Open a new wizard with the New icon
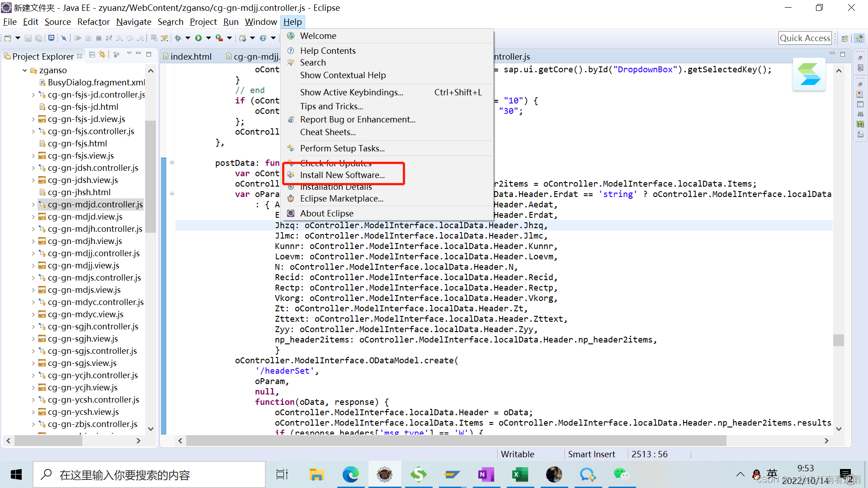The image size is (868, 488). [8, 38]
